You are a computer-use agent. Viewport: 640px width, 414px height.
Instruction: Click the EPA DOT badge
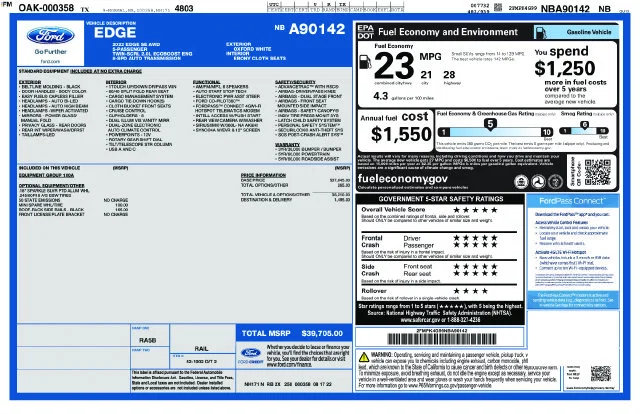[365, 32]
